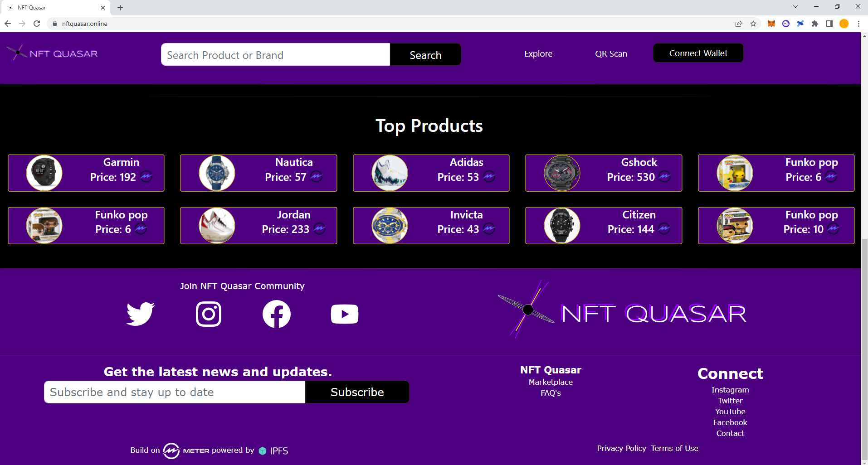Open the Gshock watch thumbnail

[x=562, y=173]
